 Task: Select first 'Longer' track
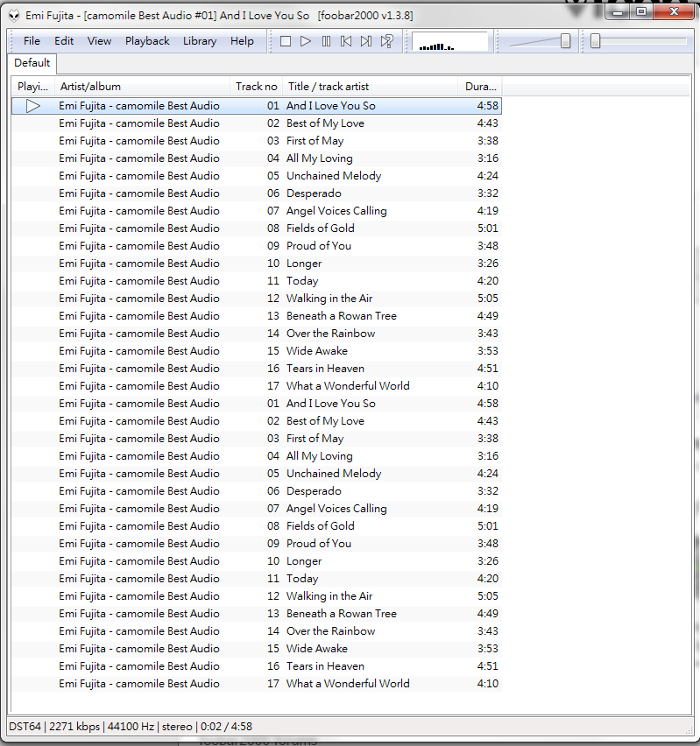point(257,264)
